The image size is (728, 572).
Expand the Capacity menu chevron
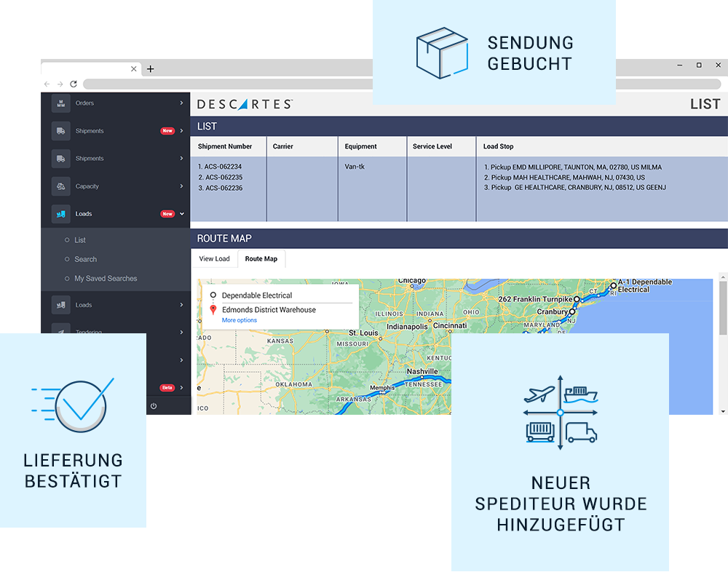pyautogui.click(x=181, y=186)
